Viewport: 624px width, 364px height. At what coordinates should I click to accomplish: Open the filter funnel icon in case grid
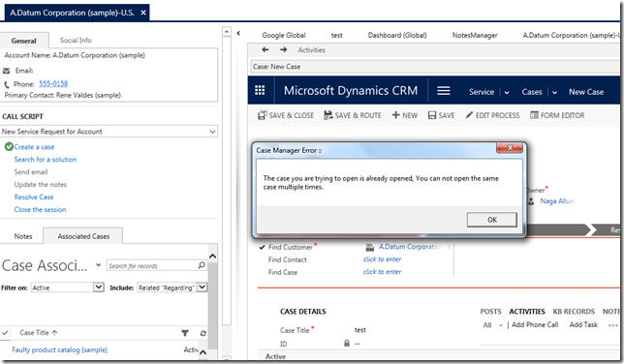pyautogui.click(x=185, y=333)
